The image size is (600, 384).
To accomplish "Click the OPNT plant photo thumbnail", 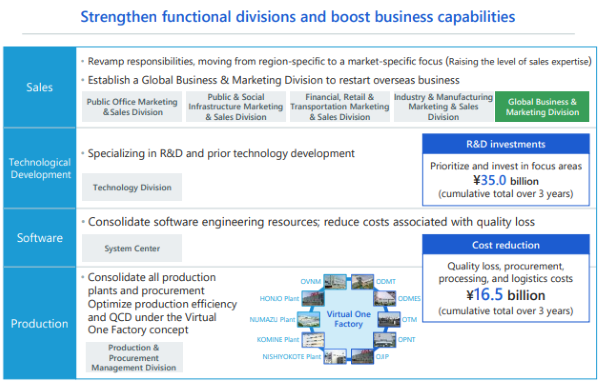I will click(x=385, y=340).
